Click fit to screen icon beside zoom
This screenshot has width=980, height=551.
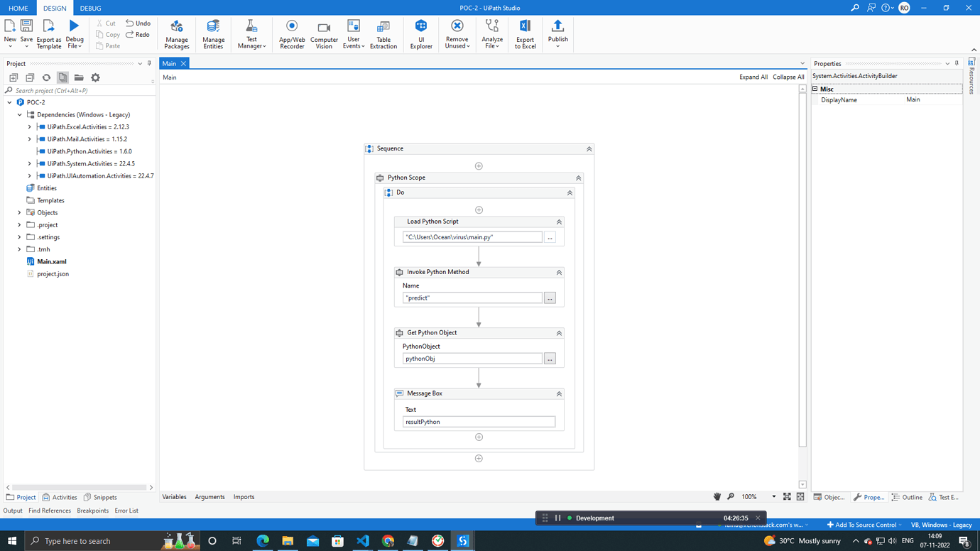click(x=787, y=497)
